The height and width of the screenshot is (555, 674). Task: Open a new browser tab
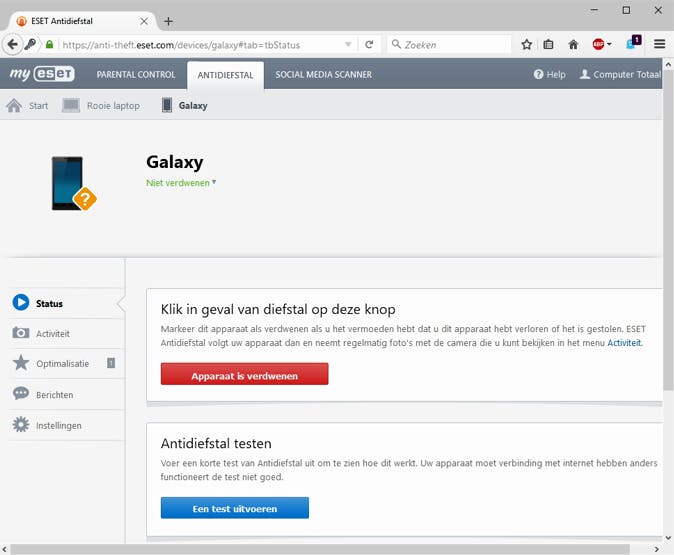pos(168,21)
